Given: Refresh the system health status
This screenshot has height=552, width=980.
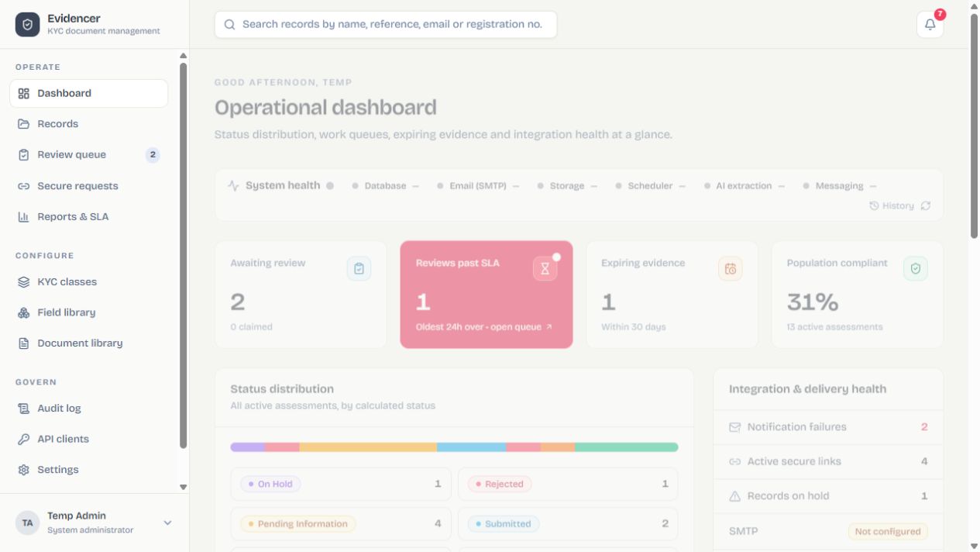Looking at the screenshot, I should pos(925,206).
